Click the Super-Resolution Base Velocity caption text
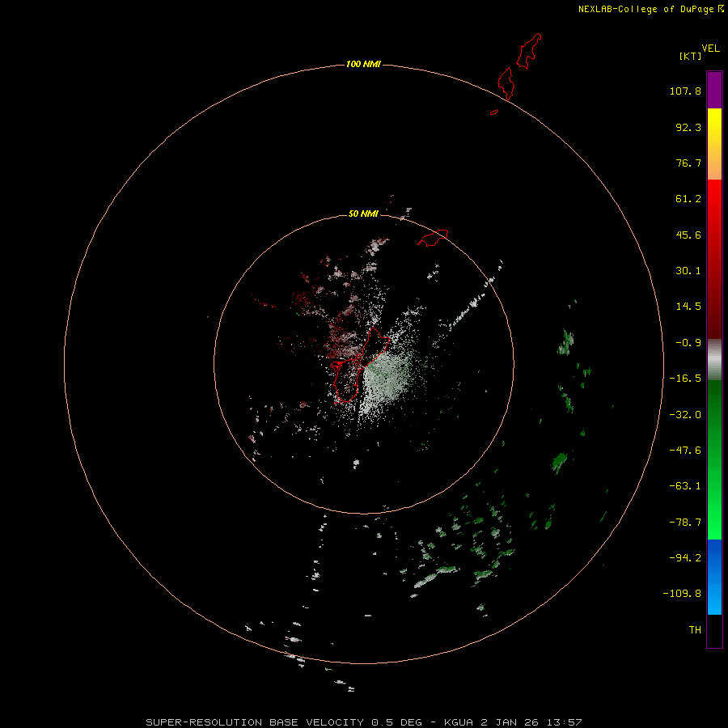 click(284, 722)
